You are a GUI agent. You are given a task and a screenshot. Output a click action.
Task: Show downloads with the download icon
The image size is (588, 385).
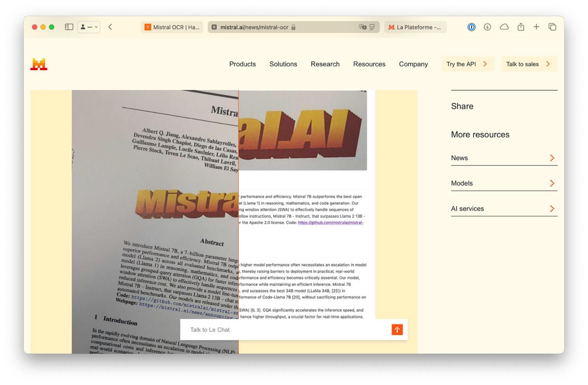[487, 27]
